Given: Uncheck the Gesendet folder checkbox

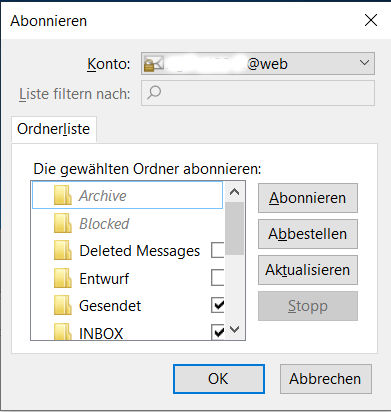Looking at the screenshot, I should [x=218, y=305].
